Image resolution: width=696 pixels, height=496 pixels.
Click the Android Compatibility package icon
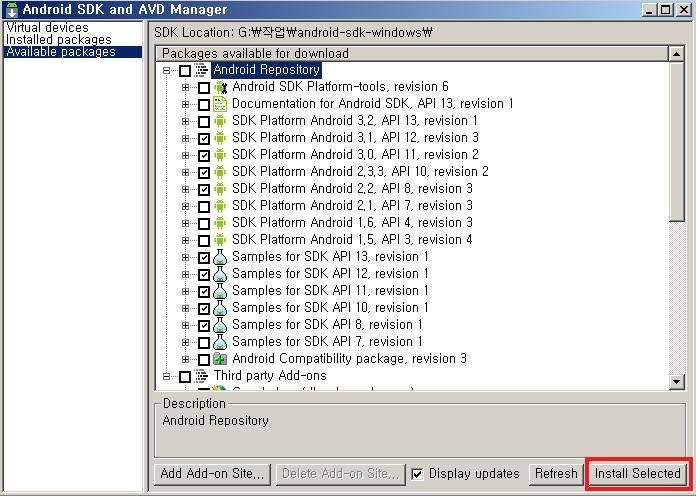click(220, 359)
